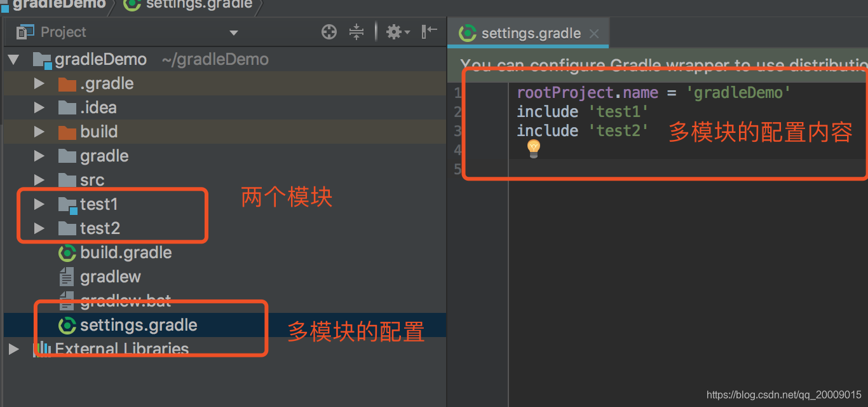Click the External Libraries label
This screenshot has height=407, width=868.
point(122,348)
